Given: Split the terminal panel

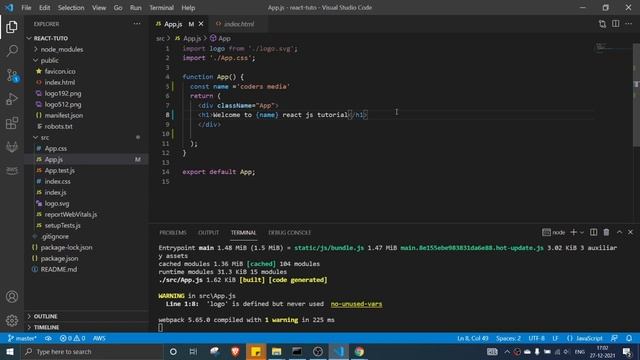Looking at the screenshot, I should pos(593,232).
